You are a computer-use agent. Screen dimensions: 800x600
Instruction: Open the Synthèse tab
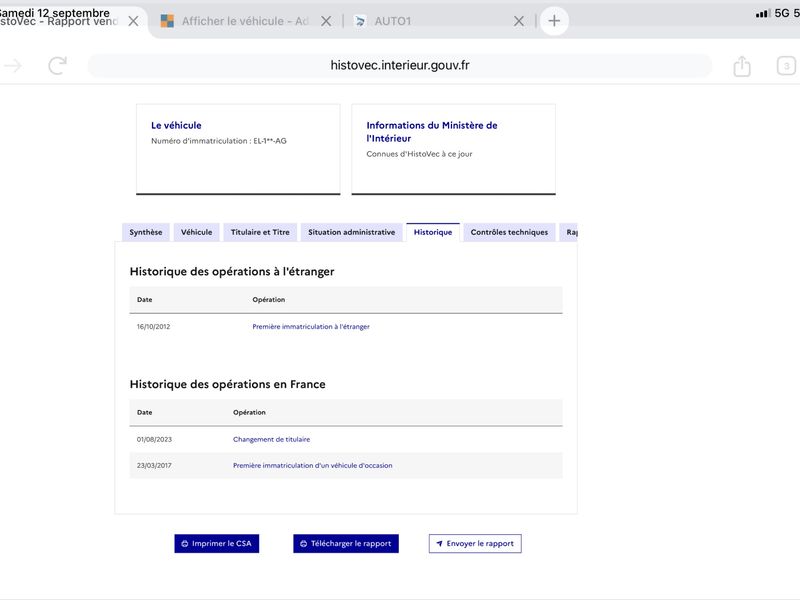pyautogui.click(x=146, y=232)
